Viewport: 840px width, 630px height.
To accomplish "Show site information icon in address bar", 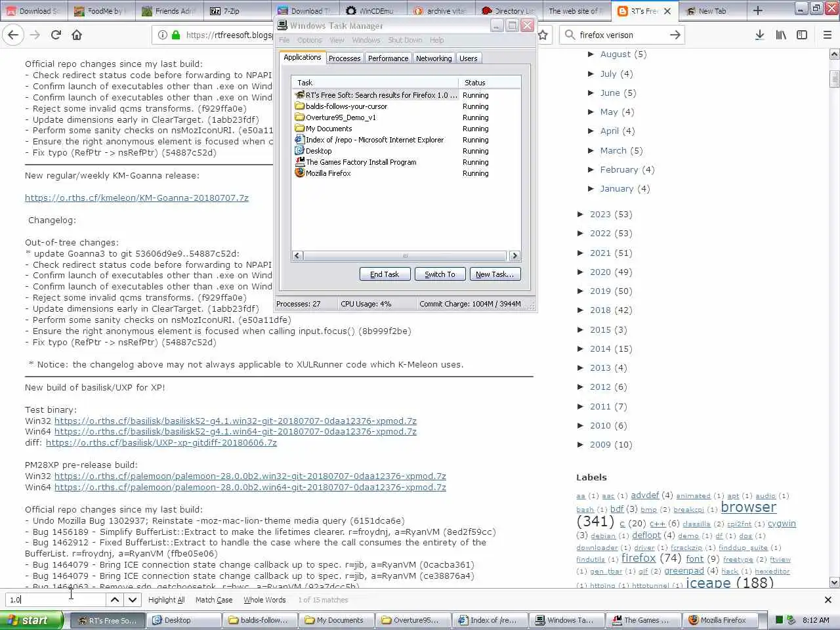I will click(162, 35).
